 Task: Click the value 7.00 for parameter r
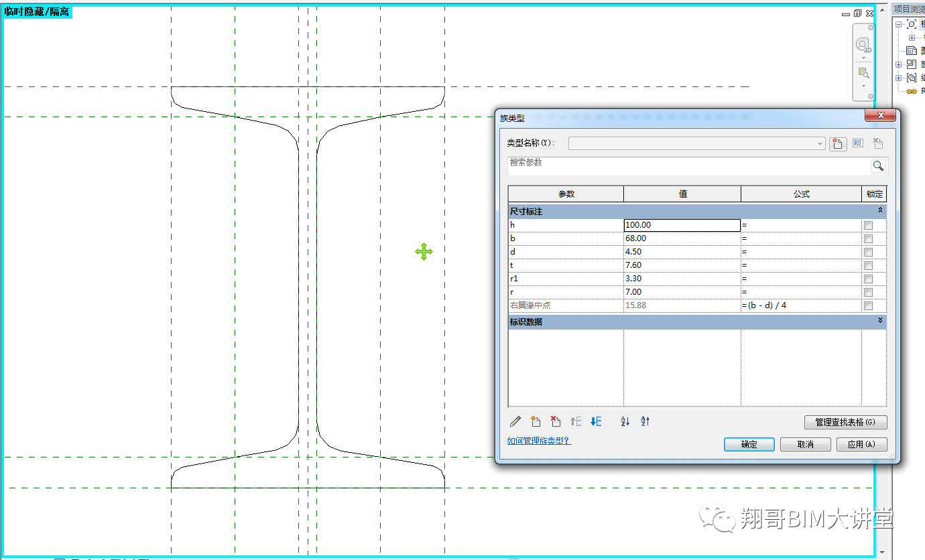point(634,292)
